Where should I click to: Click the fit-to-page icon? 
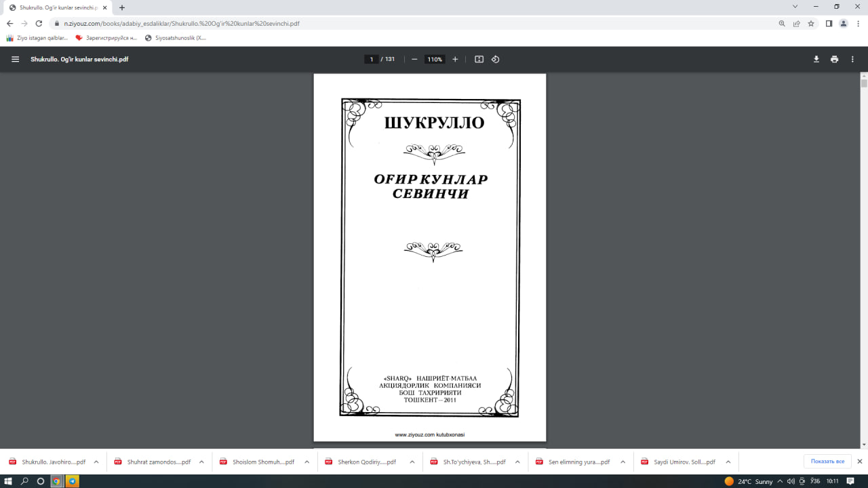[x=479, y=59]
